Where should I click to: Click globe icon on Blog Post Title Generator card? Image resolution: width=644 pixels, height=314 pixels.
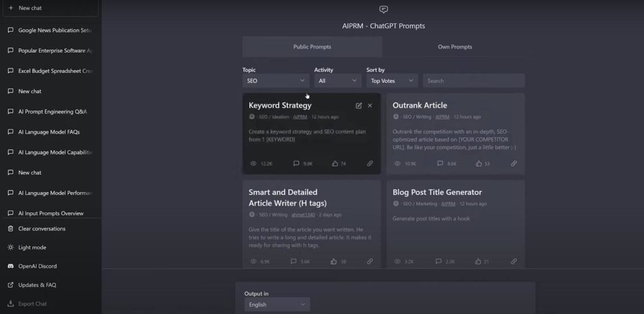pyautogui.click(x=396, y=203)
